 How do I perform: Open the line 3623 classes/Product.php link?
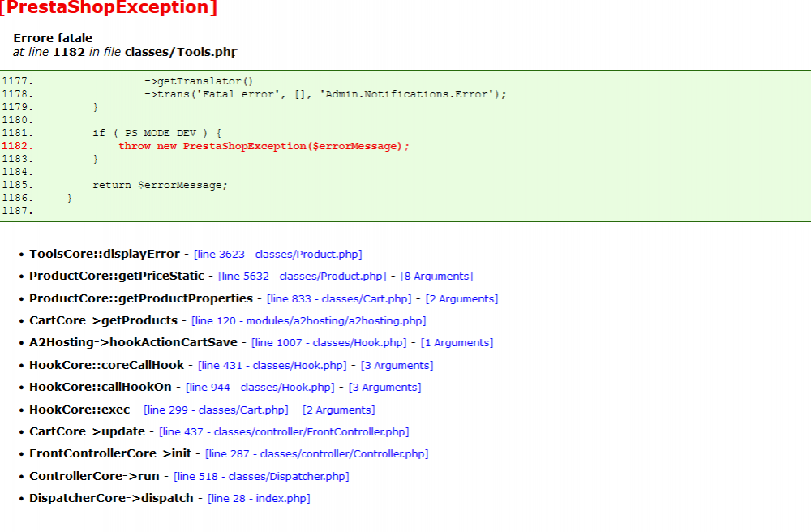tap(277, 255)
